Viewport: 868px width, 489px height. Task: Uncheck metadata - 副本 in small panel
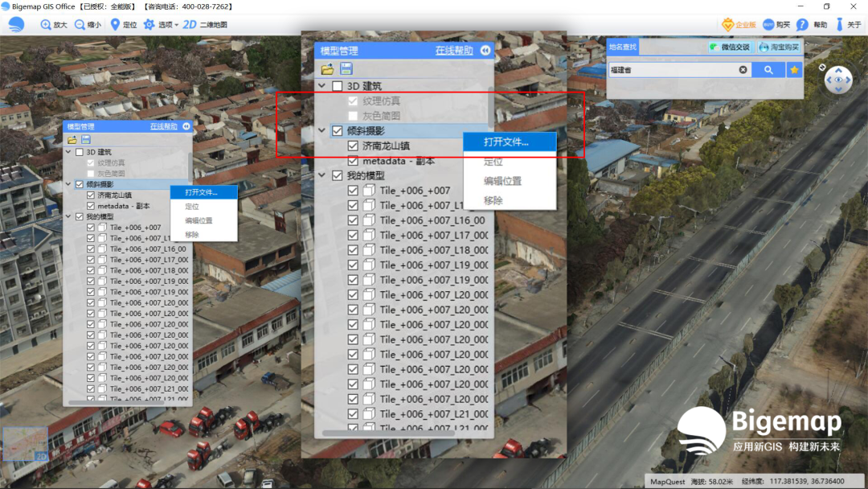click(x=91, y=205)
